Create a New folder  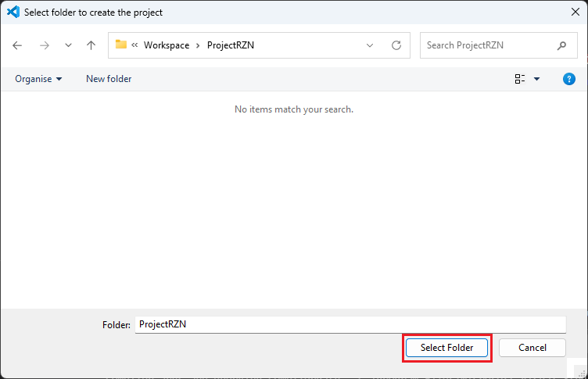pyautogui.click(x=109, y=79)
